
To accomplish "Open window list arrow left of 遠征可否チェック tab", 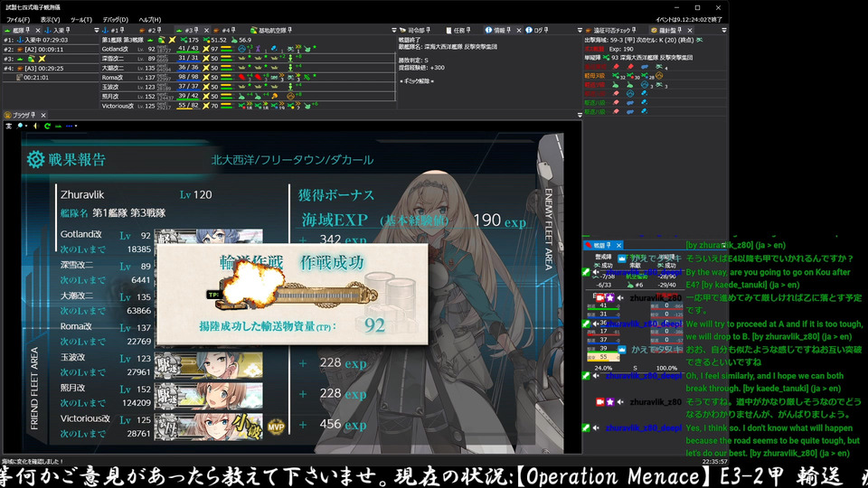I will (580, 30).
